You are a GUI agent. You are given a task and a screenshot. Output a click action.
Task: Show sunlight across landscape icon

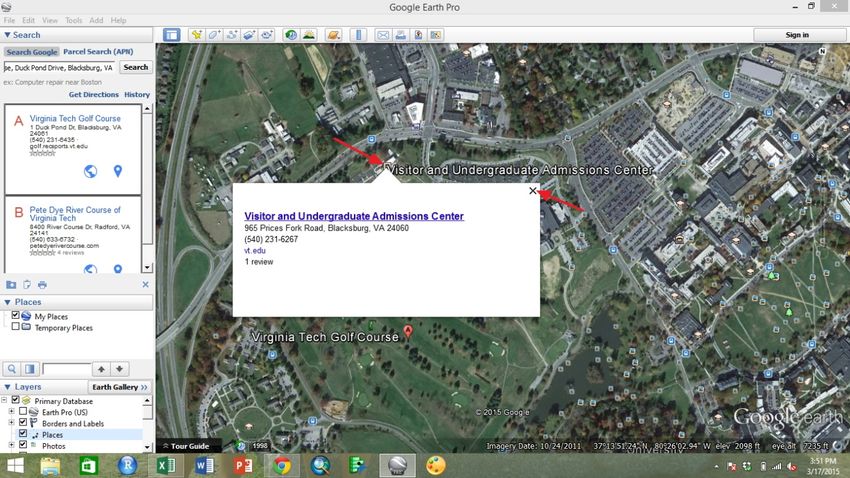(x=309, y=35)
